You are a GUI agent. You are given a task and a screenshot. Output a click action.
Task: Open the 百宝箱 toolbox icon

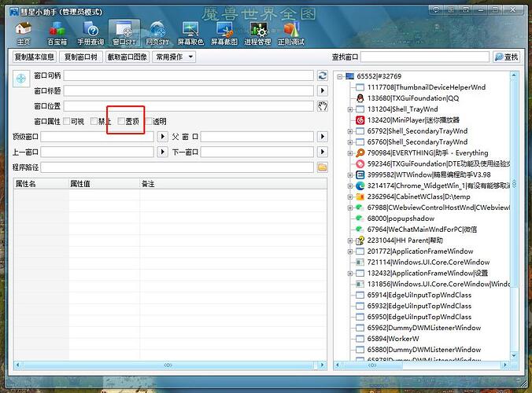tap(57, 32)
